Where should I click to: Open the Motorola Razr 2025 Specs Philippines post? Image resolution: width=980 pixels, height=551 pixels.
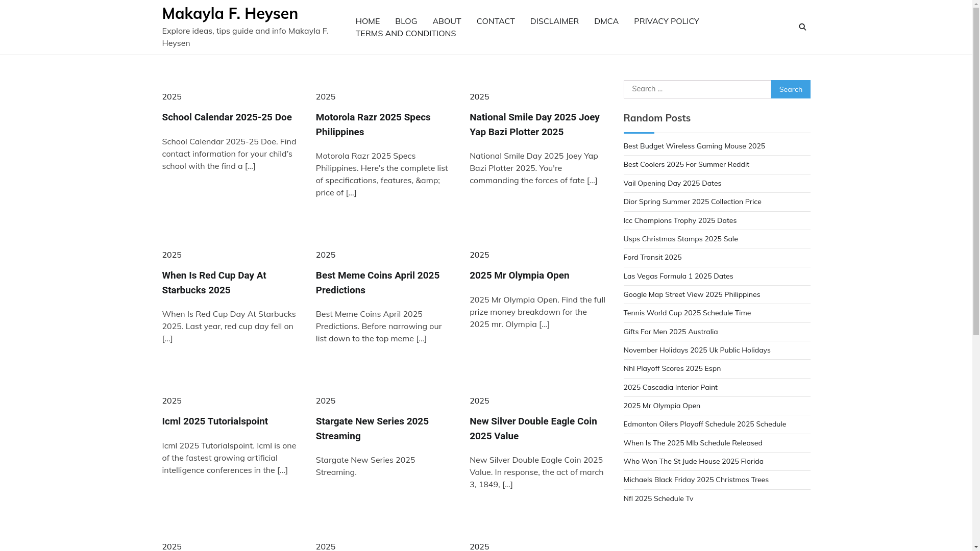pyautogui.click(x=373, y=124)
